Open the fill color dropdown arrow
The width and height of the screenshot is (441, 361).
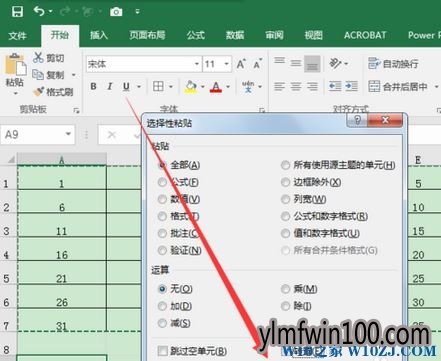click(x=202, y=87)
